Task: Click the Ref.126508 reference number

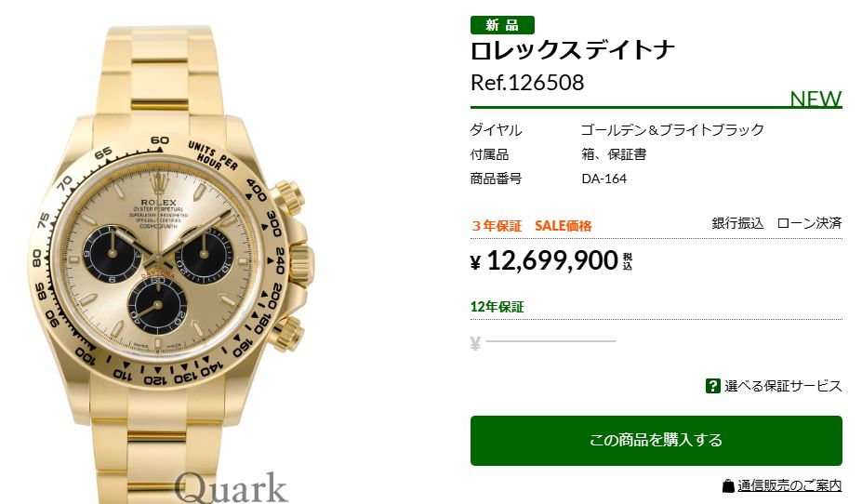Action: [x=527, y=83]
